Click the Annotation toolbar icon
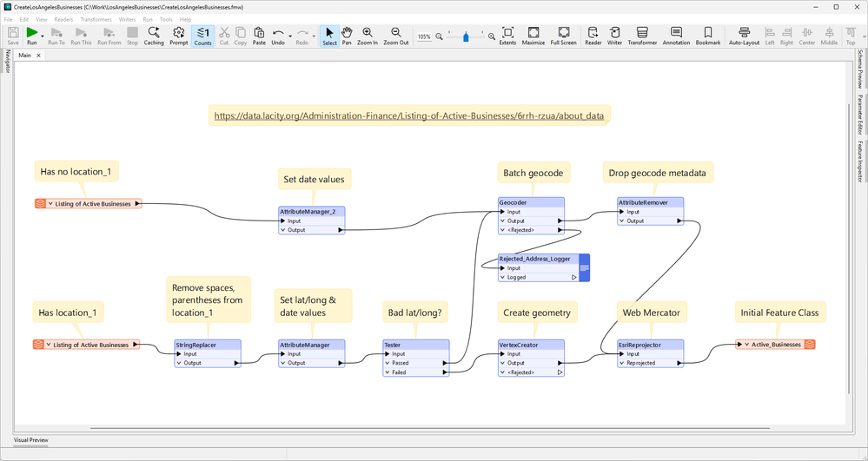 [676, 35]
